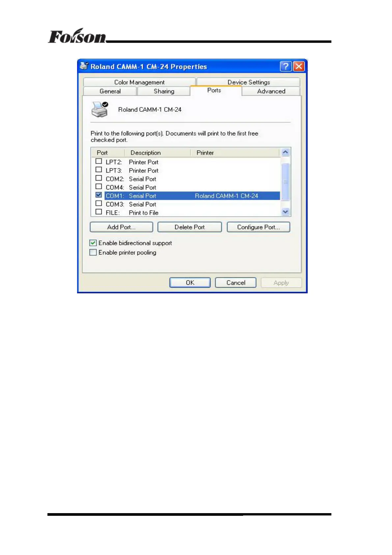Click the Add Port button
Image resolution: width=392 pixels, height=555 pixels.
[121, 227]
